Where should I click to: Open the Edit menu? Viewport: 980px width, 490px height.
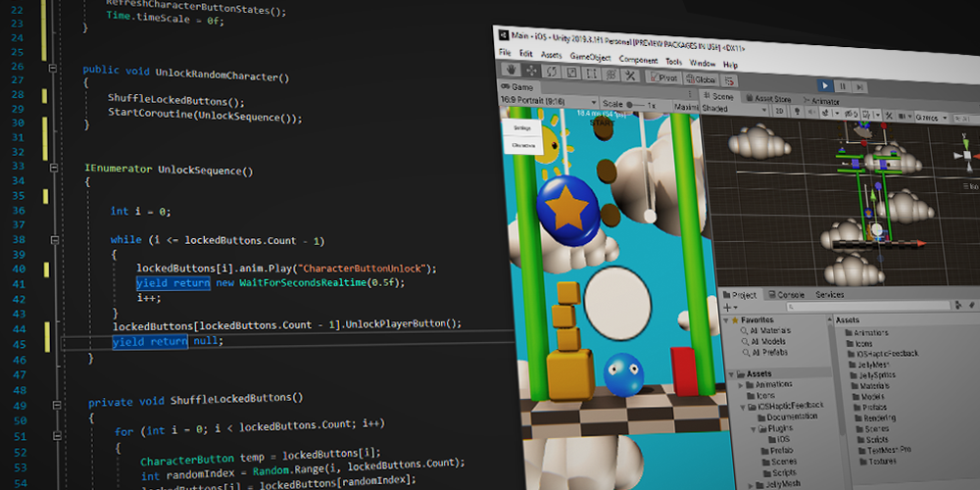(x=525, y=54)
